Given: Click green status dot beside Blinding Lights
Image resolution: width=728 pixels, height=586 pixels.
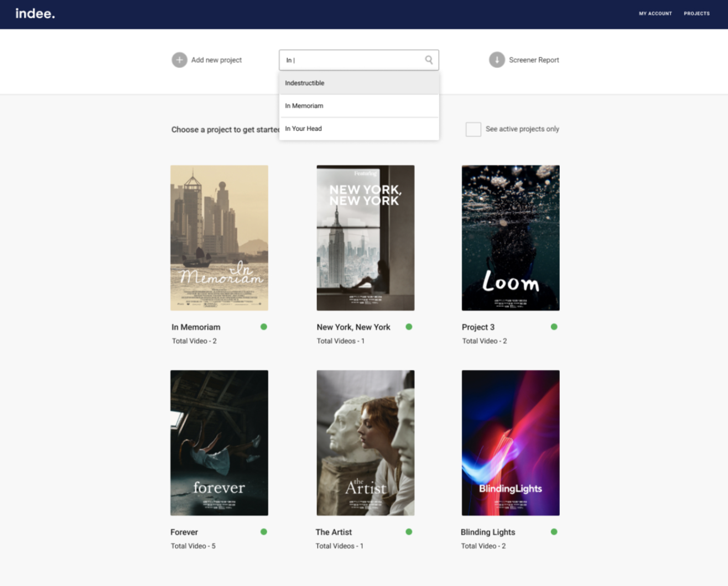Looking at the screenshot, I should pos(554,532).
